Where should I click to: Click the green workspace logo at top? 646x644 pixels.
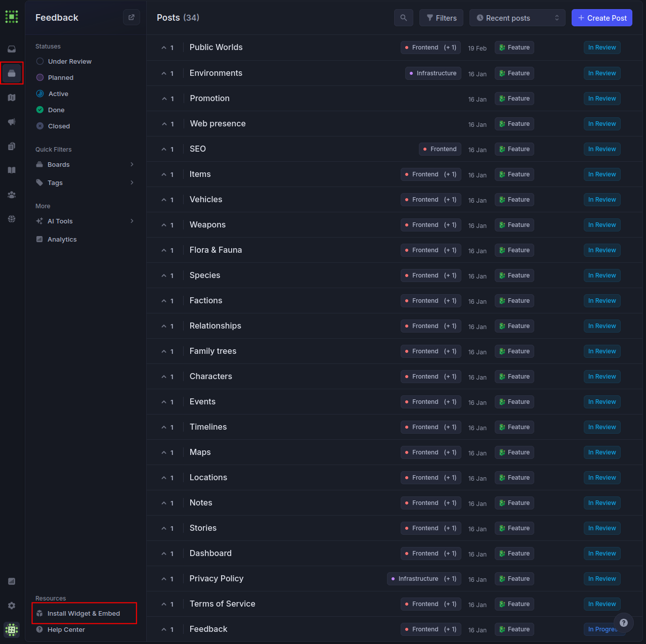12,17
